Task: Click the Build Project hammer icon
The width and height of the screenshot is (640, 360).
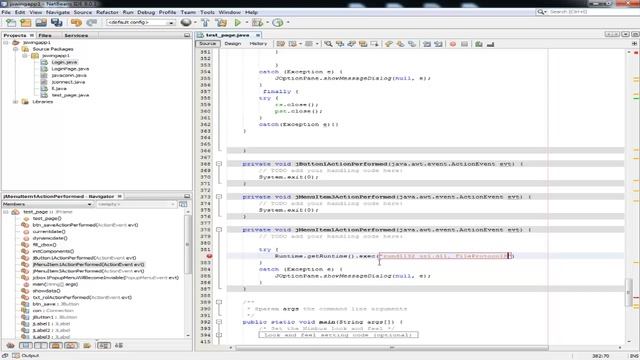Action: 205,23
